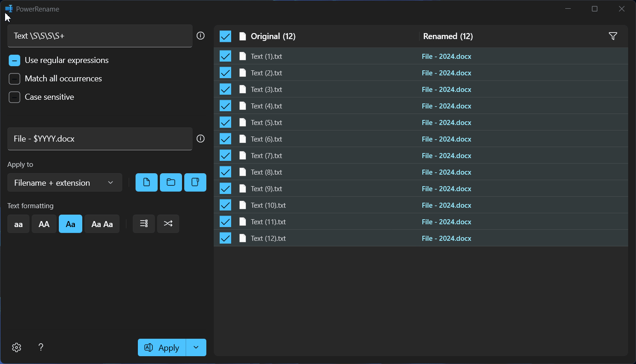Toggle select-all checkbox in Original header
This screenshot has width=636, height=364.
click(x=225, y=36)
